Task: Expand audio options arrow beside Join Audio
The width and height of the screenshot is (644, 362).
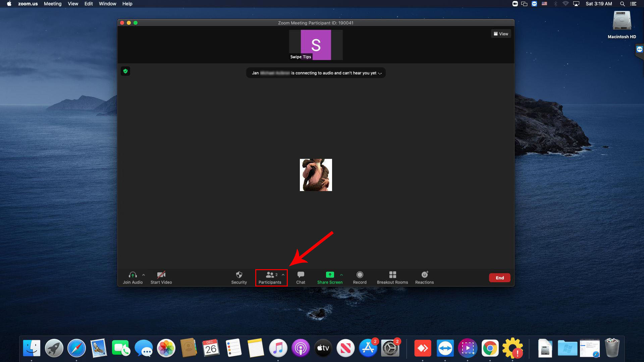Action: (144, 275)
